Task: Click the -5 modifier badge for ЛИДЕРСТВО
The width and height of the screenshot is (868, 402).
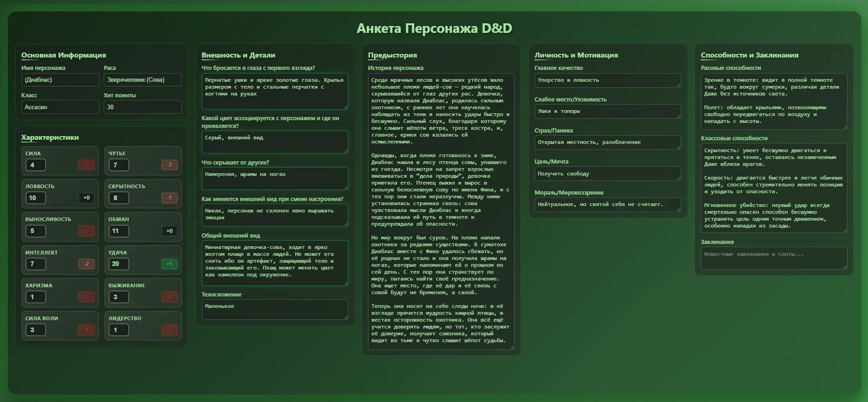Action: point(170,330)
